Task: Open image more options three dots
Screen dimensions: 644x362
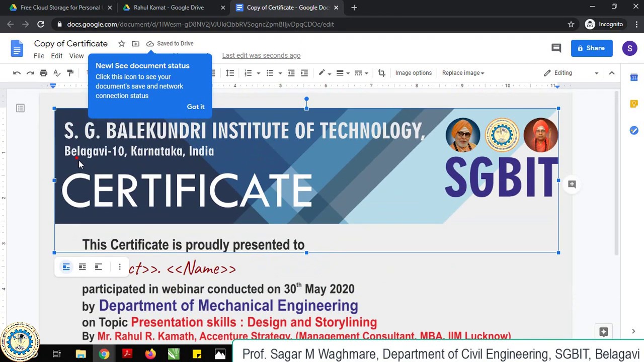Action: 120,267
